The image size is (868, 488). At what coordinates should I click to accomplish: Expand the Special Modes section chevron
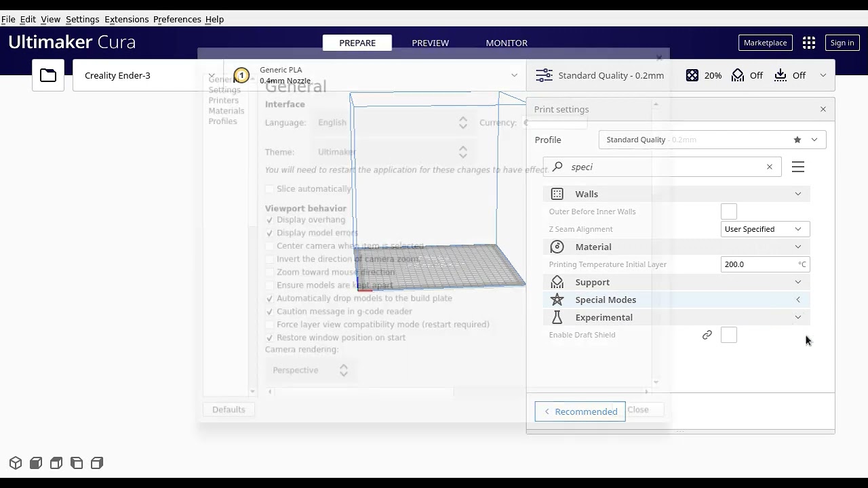pyautogui.click(x=798, y=300)
